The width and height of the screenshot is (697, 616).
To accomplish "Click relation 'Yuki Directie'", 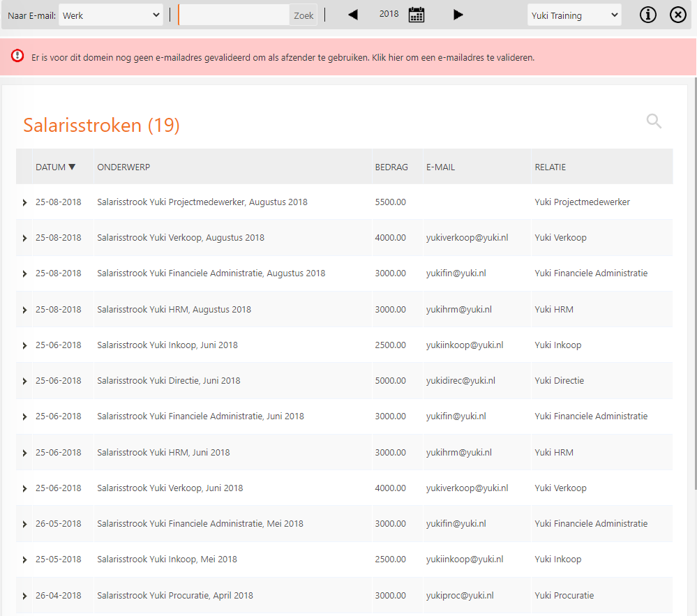I will click(559, 380).
